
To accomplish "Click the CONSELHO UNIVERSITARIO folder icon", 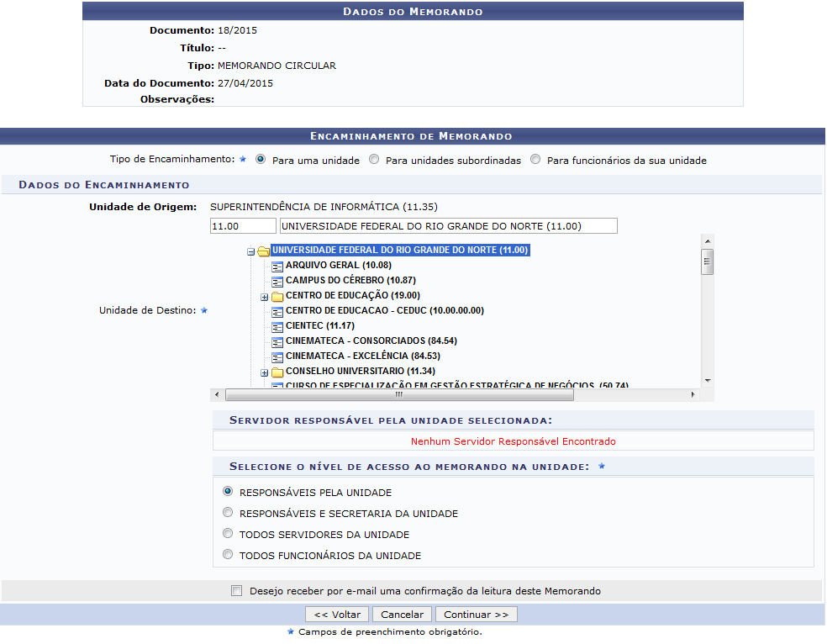I will coord(277,372).
